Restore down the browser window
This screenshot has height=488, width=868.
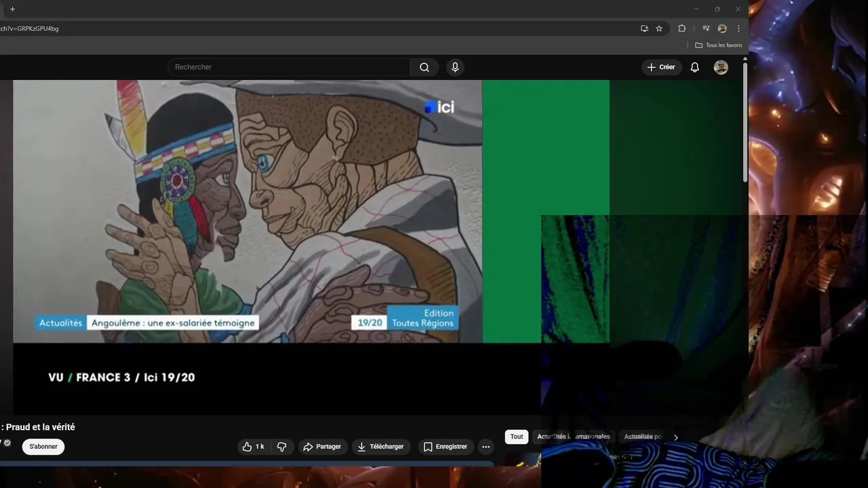coord(717,9)
